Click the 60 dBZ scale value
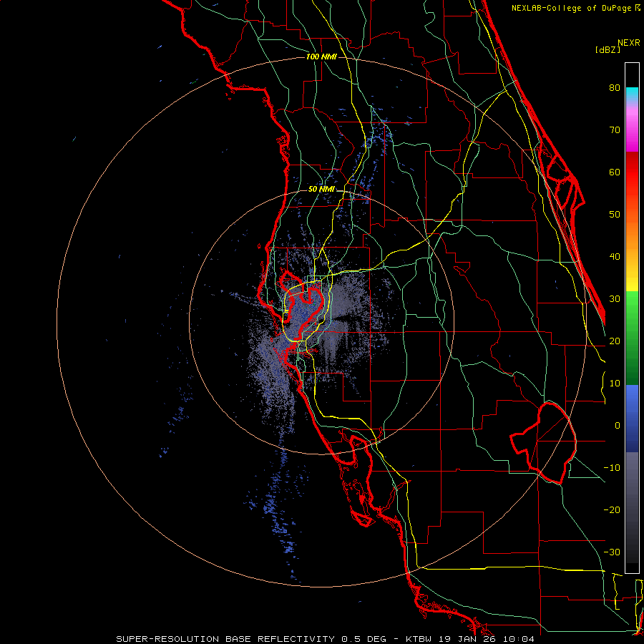Image resolution: width=644 pixels, height=644 pixels. [x=615, y=172]
